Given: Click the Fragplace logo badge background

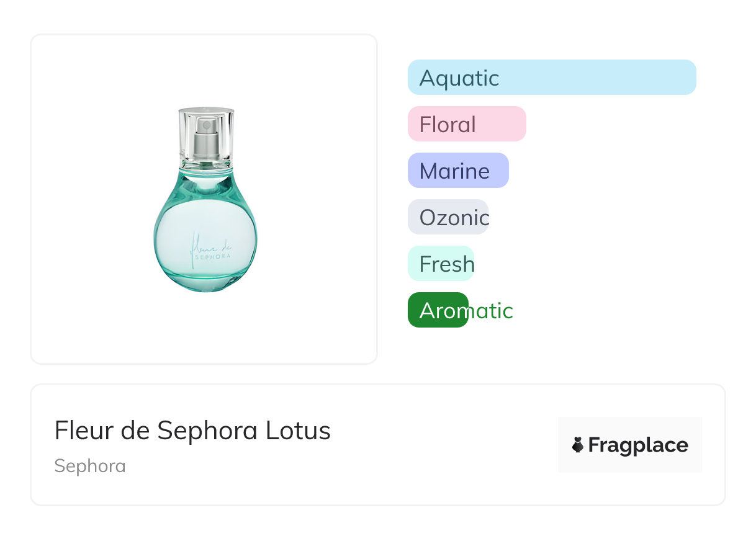Looking at the screenshot, I should coord(630,426).
